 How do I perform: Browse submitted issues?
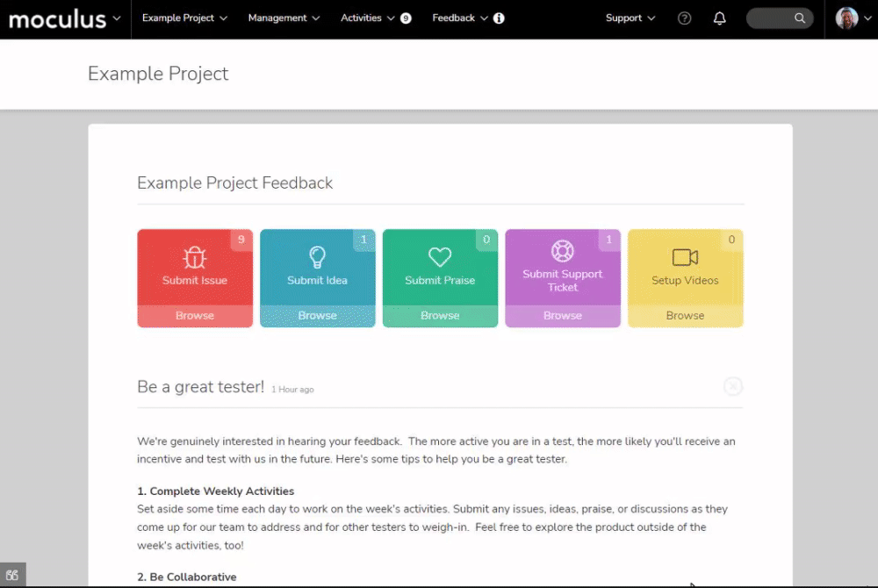click(x=194, y=316)
